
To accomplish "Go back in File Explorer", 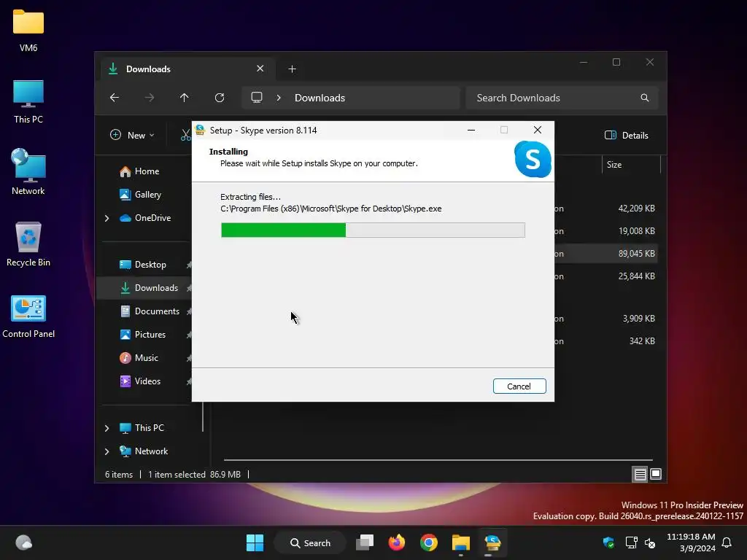I will [x=115, y=98].
